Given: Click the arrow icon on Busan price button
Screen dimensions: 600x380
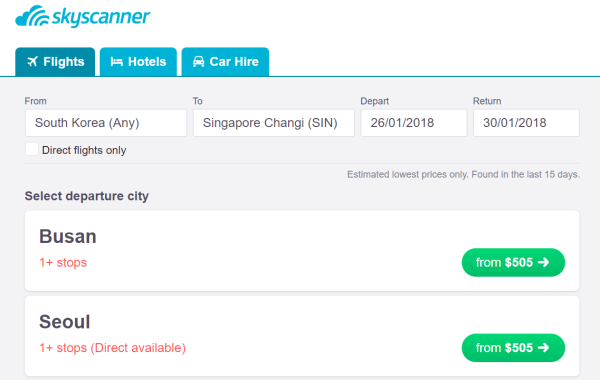Looking at the screenshot, I should 543,262.
